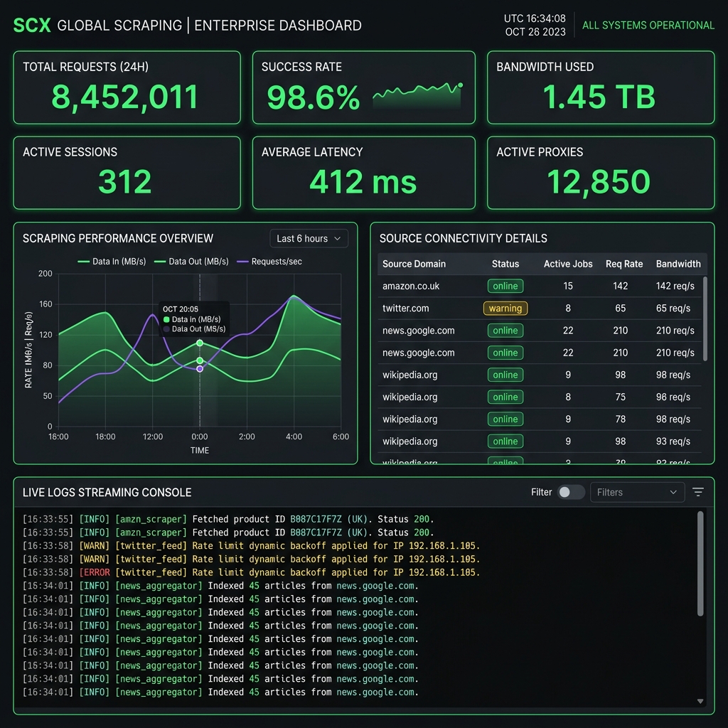Viewport: 728px width, 728px height.
Task: Click the Source Connectivity Details heading
Action: (463, 239)
